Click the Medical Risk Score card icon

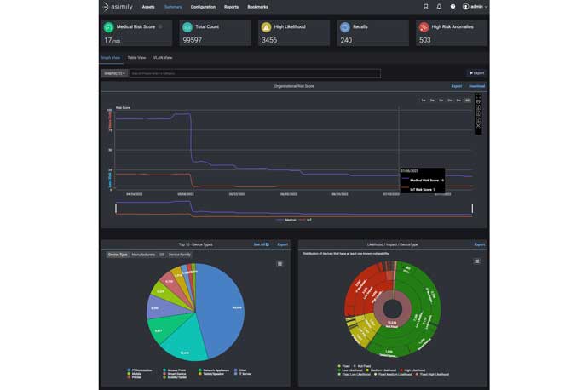pos(108,27)
